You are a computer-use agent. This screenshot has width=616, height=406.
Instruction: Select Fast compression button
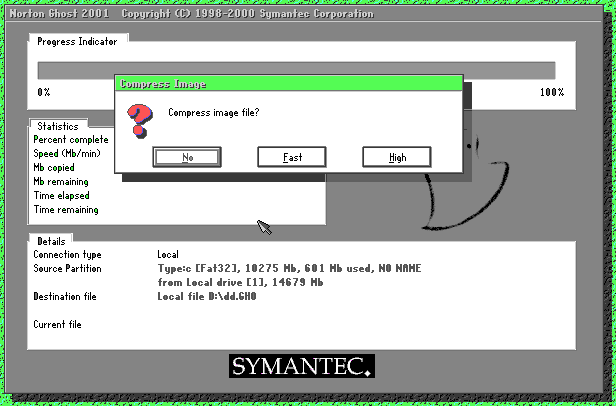pos(292,157)
